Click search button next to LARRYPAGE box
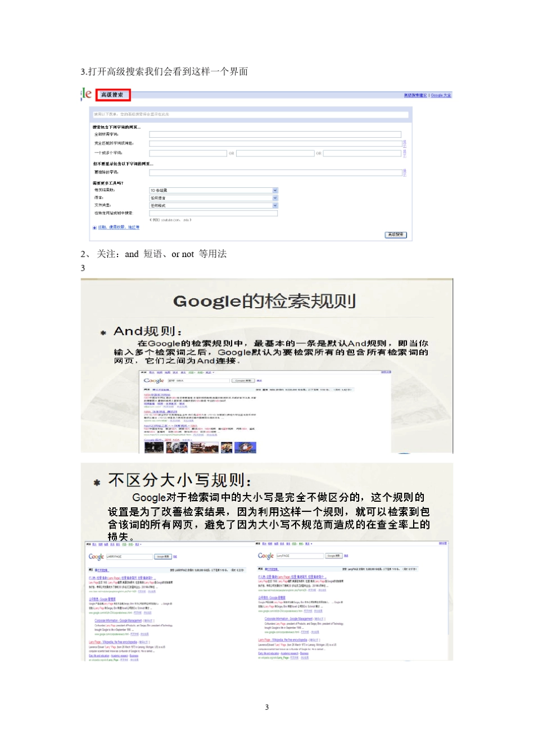The image size is (534, 756). (162, 557)
